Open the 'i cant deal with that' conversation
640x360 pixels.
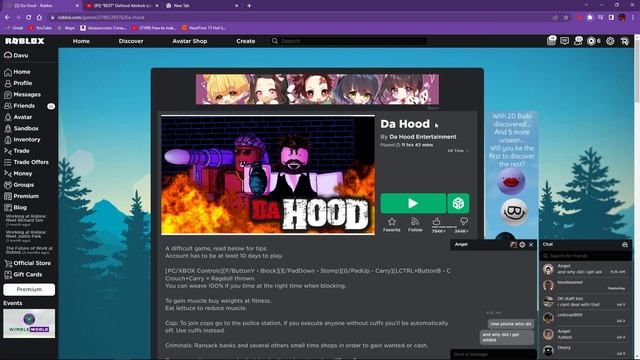[x=585, y=302]
